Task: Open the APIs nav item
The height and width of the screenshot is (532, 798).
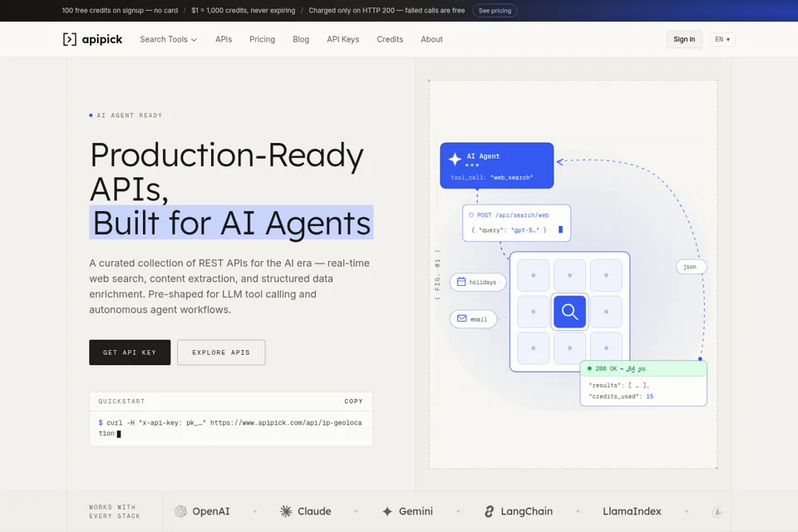Action: pyautogui.click(x=224, y=39)
